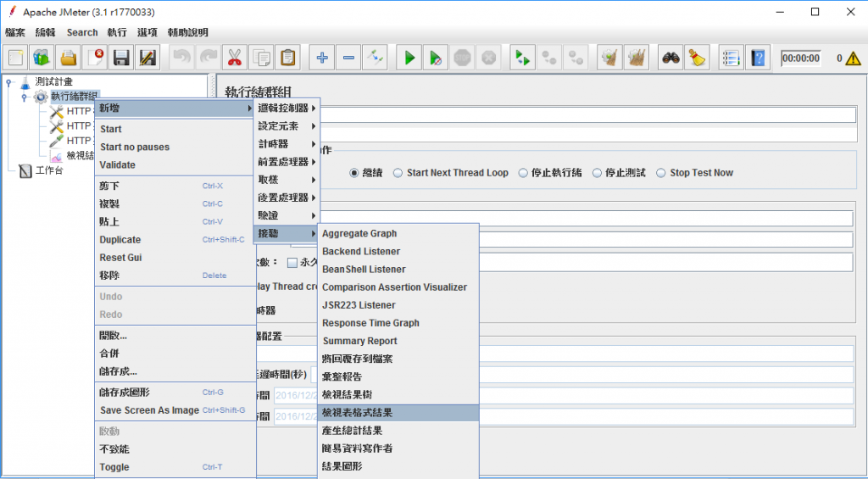868x479 pixels.
Task: Click the Clear All toolbar icon
Action: pyautogui.click(x=637, y=58)
